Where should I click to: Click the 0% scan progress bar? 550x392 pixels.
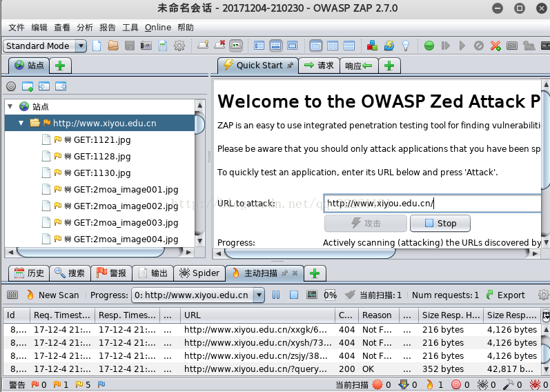pyautogui.click(x=330, y=295)
